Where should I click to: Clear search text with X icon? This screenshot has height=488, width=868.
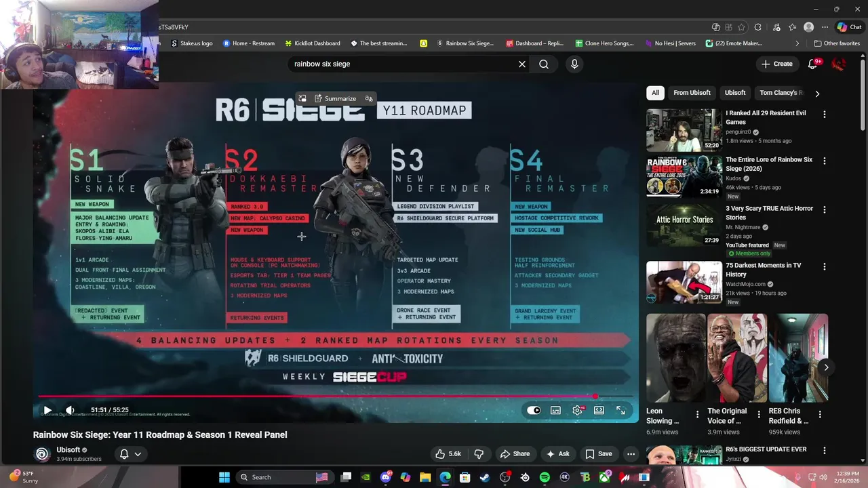click(x=522, y=64)
